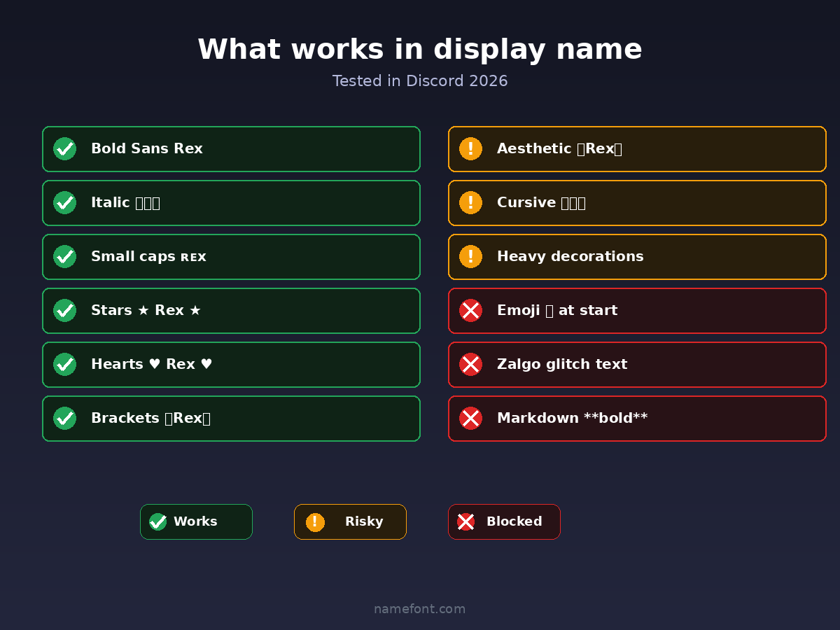The height and width of the screenshot is (630, 840).
Task: Click the heading What works in display name
Action: click(x=419, y=50)
